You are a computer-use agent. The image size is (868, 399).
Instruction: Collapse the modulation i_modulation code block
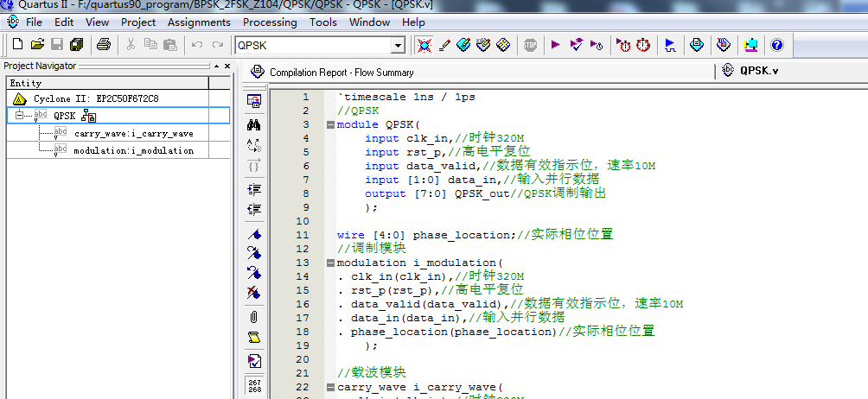(330, 263)
